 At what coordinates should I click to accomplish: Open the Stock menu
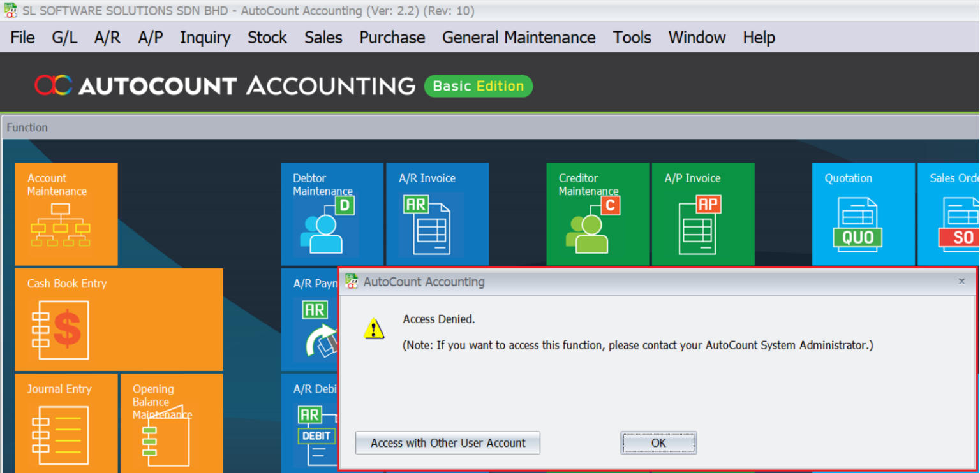(267, 38)
